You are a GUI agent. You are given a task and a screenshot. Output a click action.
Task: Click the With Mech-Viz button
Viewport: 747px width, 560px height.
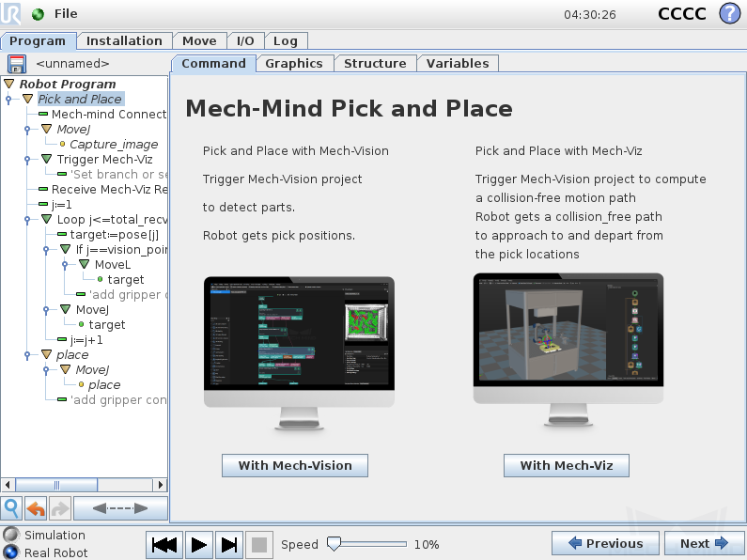(567, 465)
